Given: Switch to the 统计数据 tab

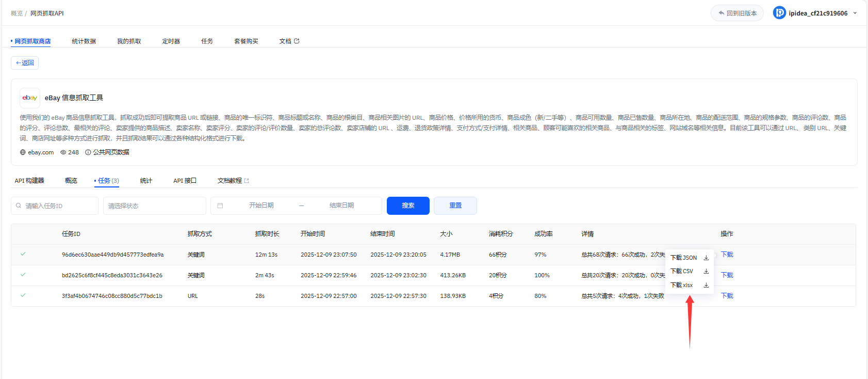Looking at the screenshot, I should [x=84, y=41].
